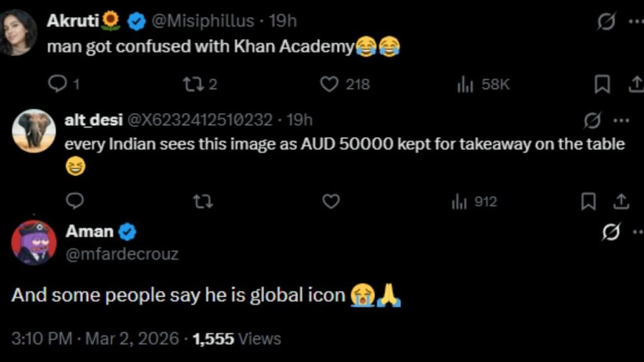The image size is (644, 362).
Task: Check Aman's verified badge
Action: [126, 231]
